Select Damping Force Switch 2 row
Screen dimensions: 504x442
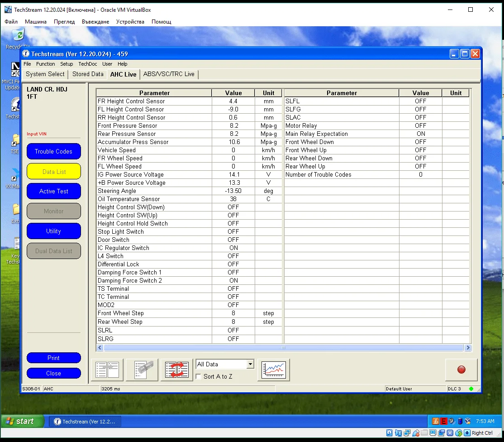click(189, 280)
